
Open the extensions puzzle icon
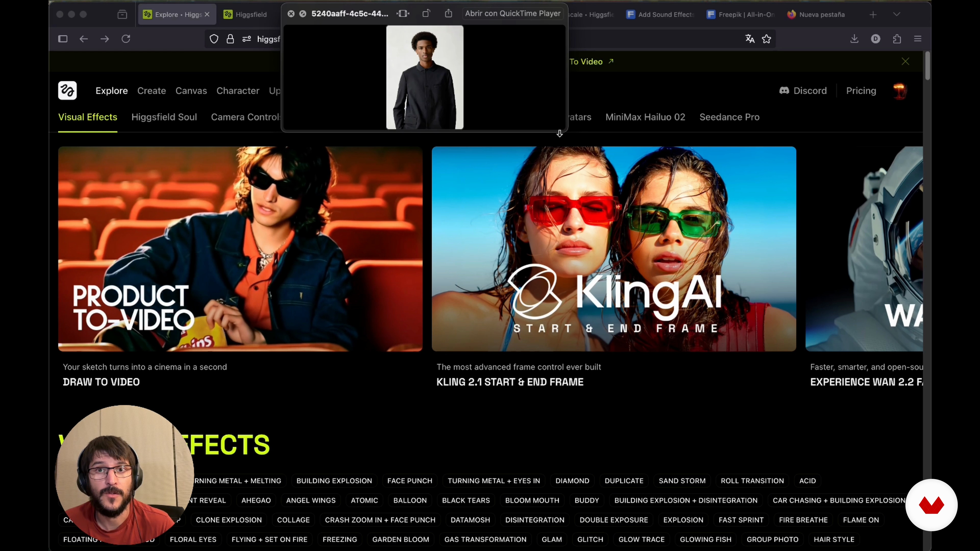click(x=897, y=39)
